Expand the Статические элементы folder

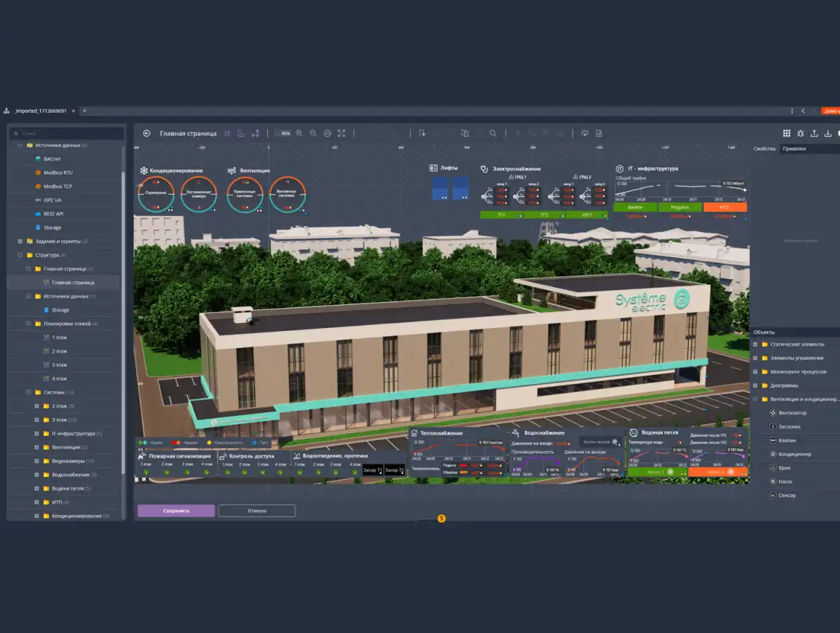coord(755,345)
